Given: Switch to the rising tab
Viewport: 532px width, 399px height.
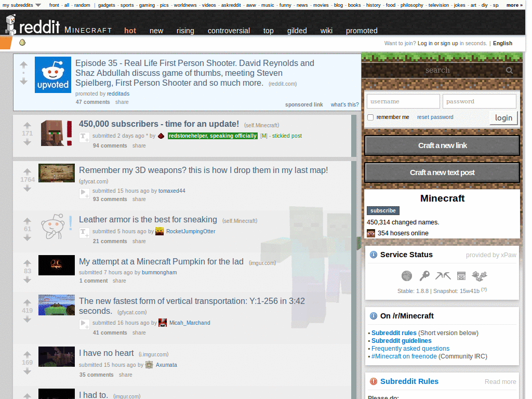Looking at the screenshot, I should point(185,31).
